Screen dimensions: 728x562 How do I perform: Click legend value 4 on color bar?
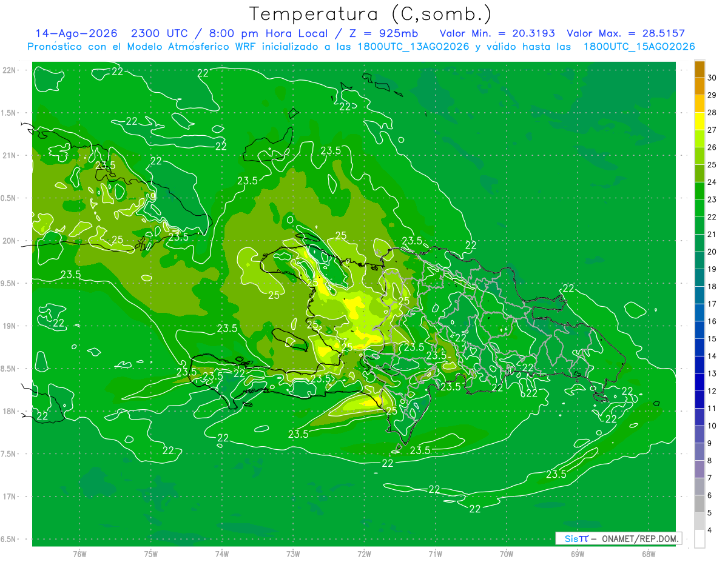(x=710, y=530)
